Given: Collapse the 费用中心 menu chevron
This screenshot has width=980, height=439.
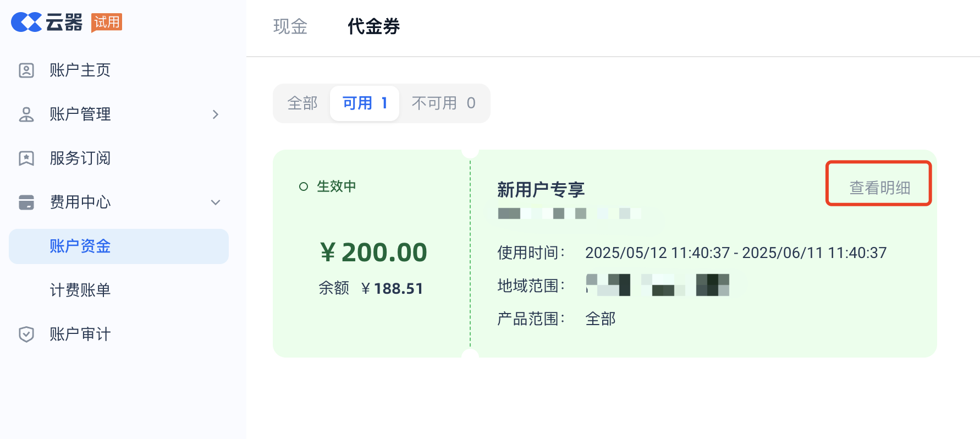Looking at the screenshot, I should (216, 202).
